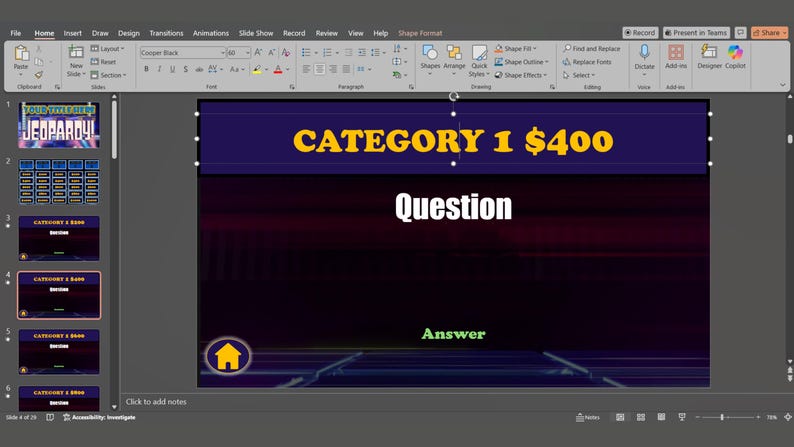Click Present in Teams button
The image size is (794, 447).
pos(696,32)
